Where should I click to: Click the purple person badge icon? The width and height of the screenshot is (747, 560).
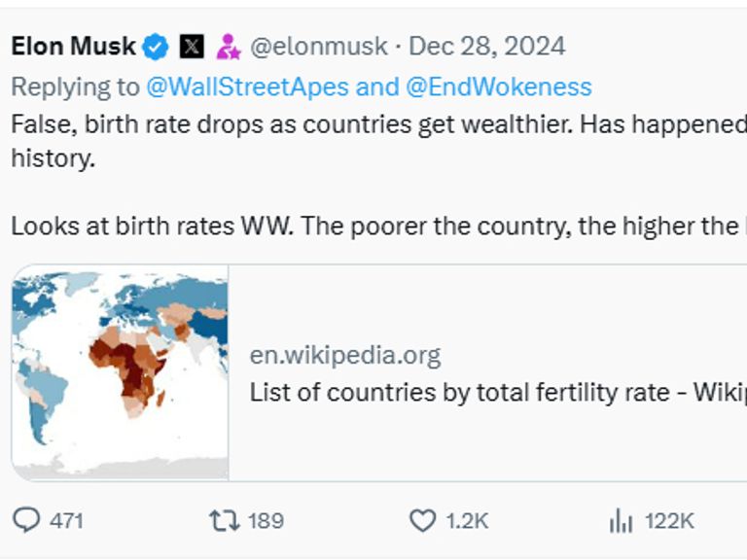[x=228, y=46]
